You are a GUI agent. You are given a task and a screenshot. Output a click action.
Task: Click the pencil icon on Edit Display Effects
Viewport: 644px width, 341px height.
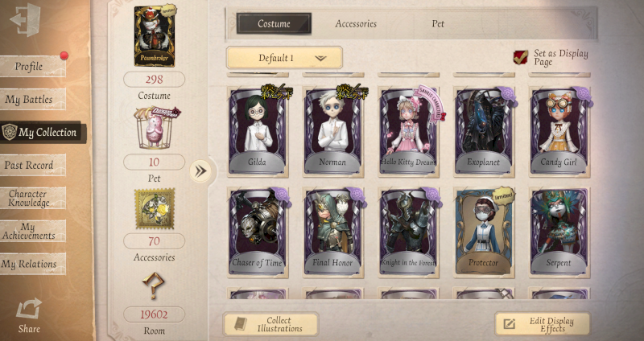(509, 325)
